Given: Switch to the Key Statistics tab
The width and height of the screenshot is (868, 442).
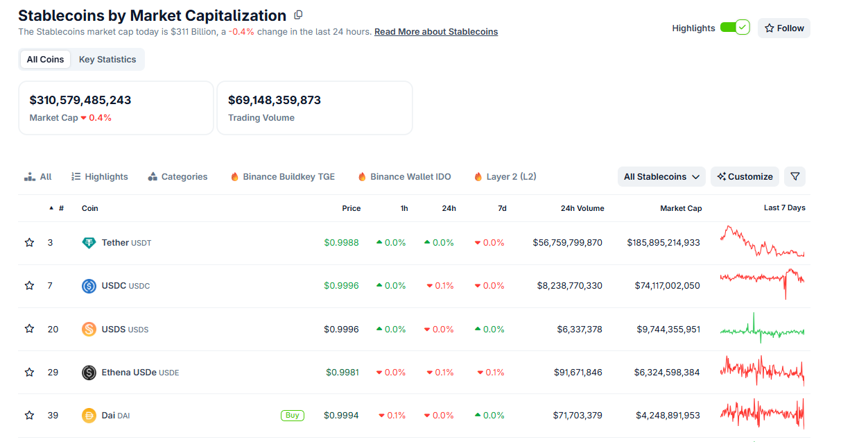Looking at the screenshot, I should tap(107, 59).
